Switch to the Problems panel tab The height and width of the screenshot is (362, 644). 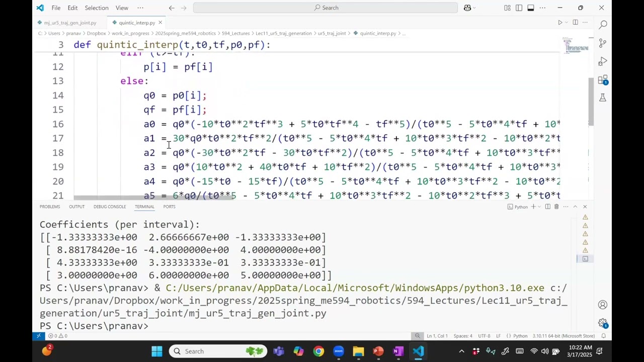(x=50, y=207)
